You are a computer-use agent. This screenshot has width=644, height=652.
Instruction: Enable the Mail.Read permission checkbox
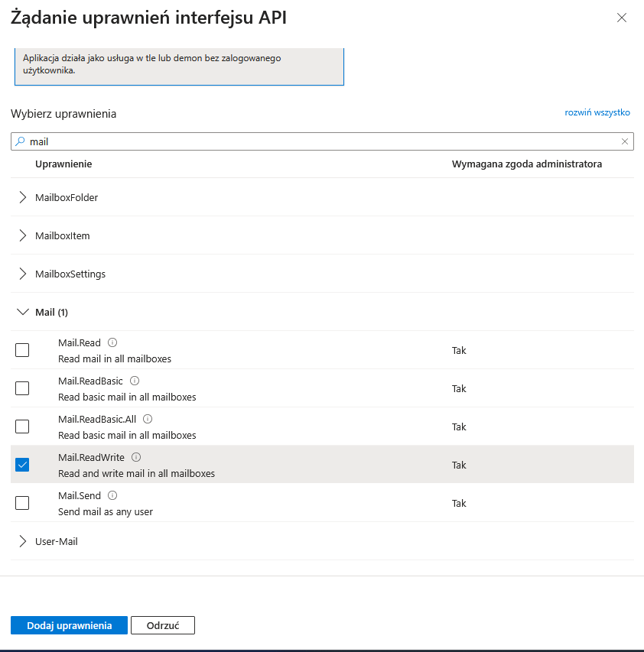pos(22,350)
